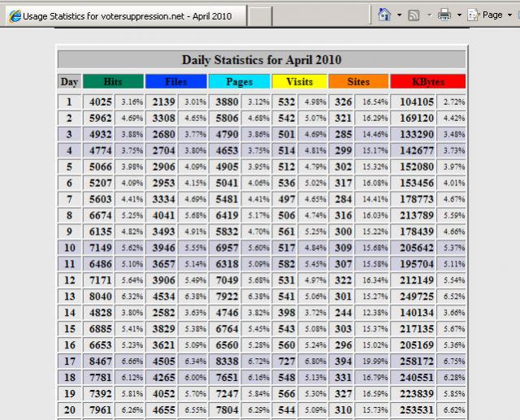Click the orange Sites column header
This screenshot has width=520, height=420.
point(357,81)
